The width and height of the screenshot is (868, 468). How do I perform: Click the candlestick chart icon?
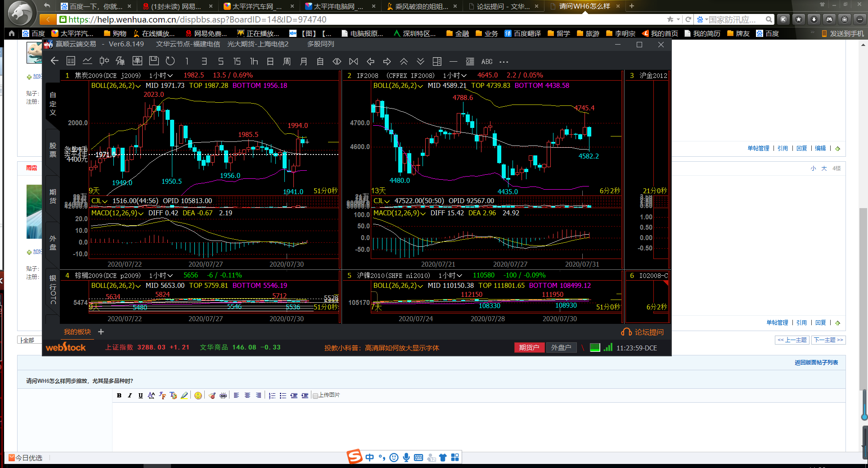(104, 61)
